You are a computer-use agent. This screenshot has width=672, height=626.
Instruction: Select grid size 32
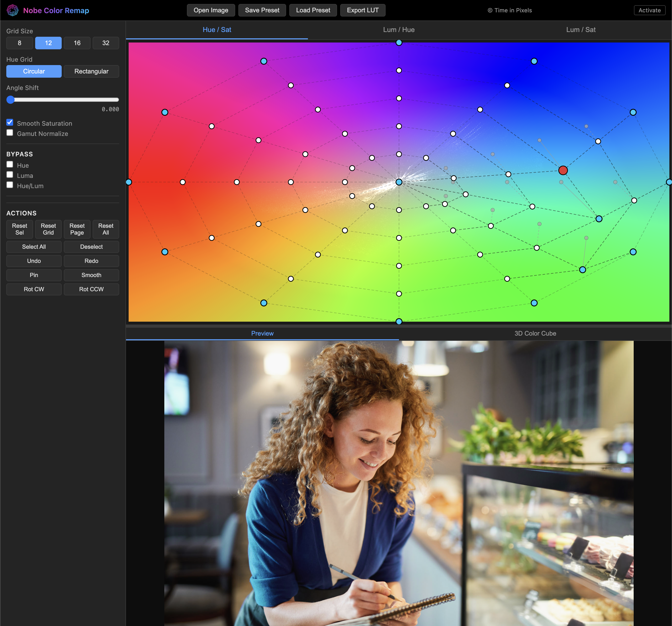106,43
